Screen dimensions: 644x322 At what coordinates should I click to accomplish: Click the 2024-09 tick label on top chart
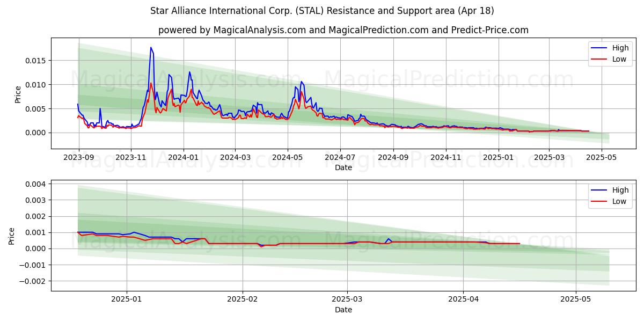393,157
